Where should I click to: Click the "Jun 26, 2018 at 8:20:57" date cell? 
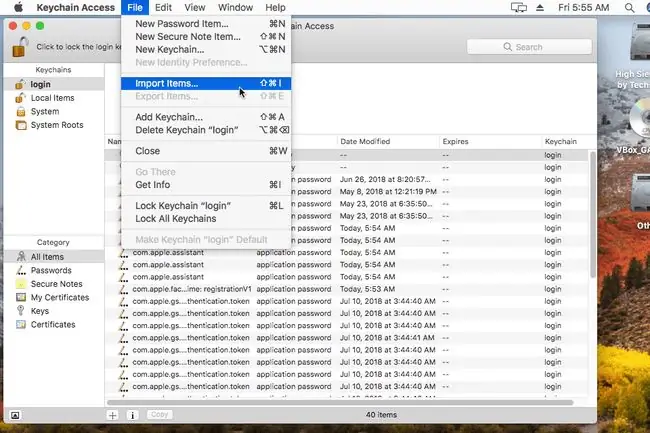click(x=385, y=179)
